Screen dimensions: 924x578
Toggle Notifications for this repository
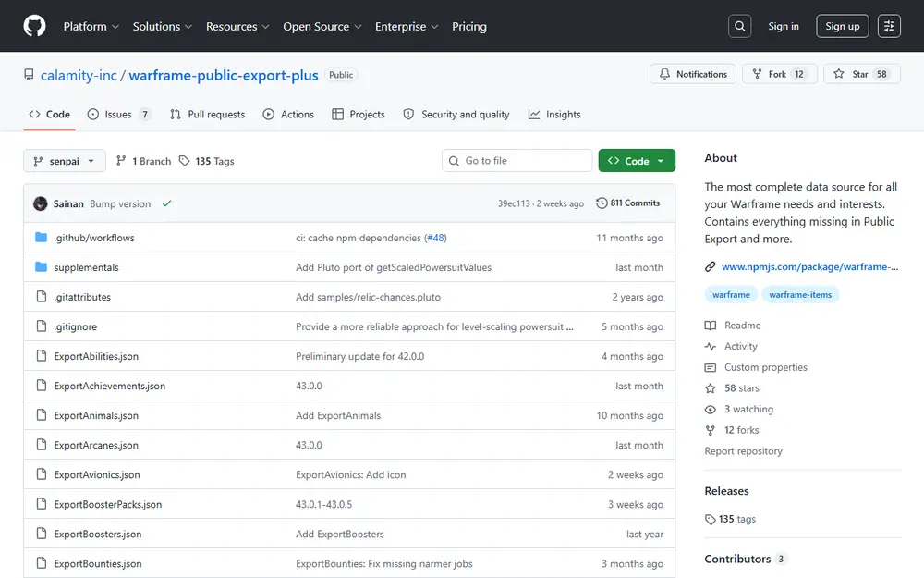point(693,74)
